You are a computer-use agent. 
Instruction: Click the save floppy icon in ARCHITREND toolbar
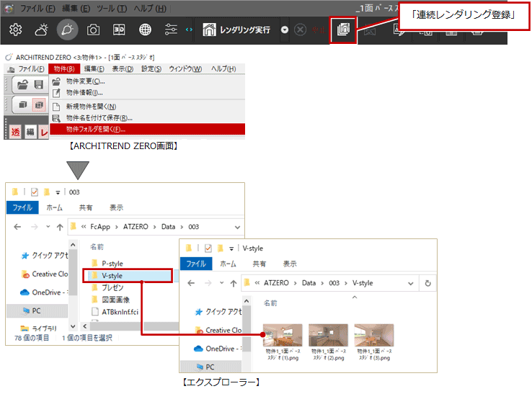click(x=39, y=84)
